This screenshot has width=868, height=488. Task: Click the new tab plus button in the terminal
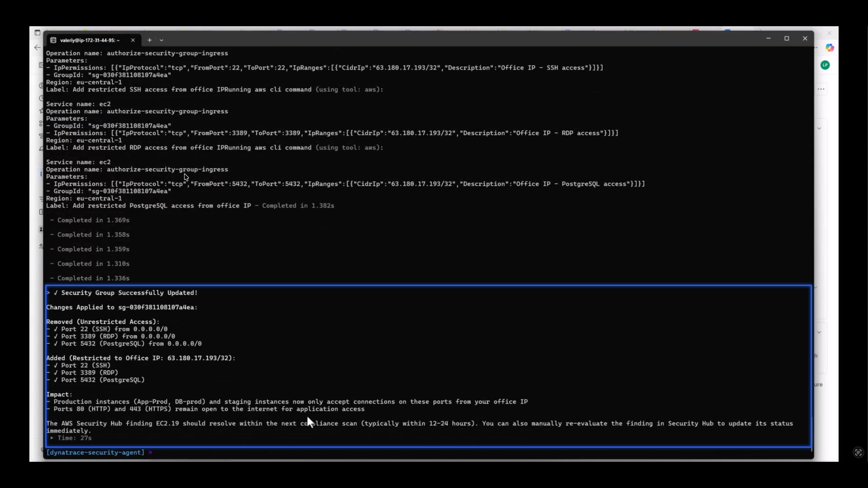click(150, 40)
